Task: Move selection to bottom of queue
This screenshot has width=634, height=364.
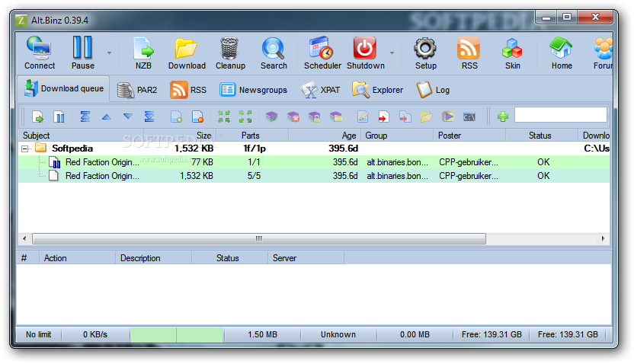Action: click(149, 117)
